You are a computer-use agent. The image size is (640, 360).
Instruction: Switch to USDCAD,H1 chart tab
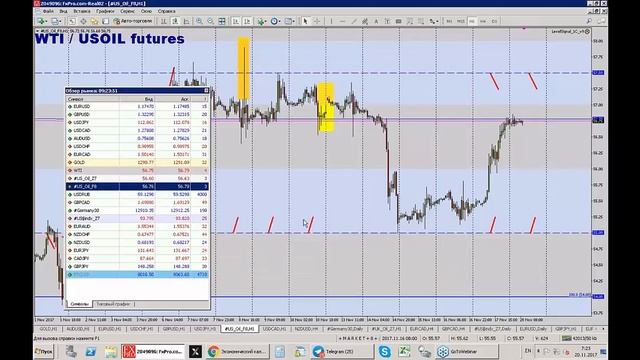[x=274, y=329]
